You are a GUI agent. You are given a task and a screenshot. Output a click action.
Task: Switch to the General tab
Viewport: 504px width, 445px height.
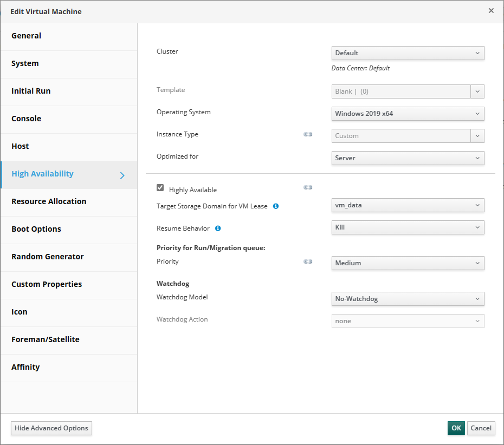coord(69,36)
